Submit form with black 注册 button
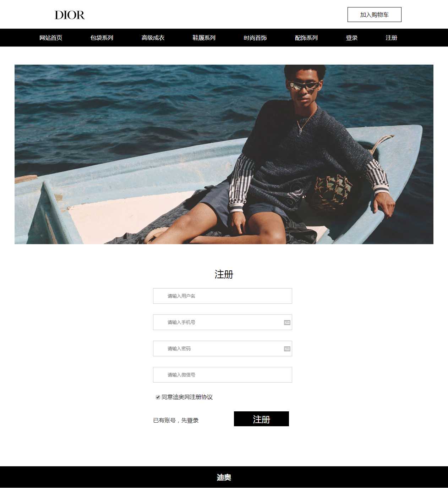Viewport: 448px width, 488px height. click(x=261, y=419)
